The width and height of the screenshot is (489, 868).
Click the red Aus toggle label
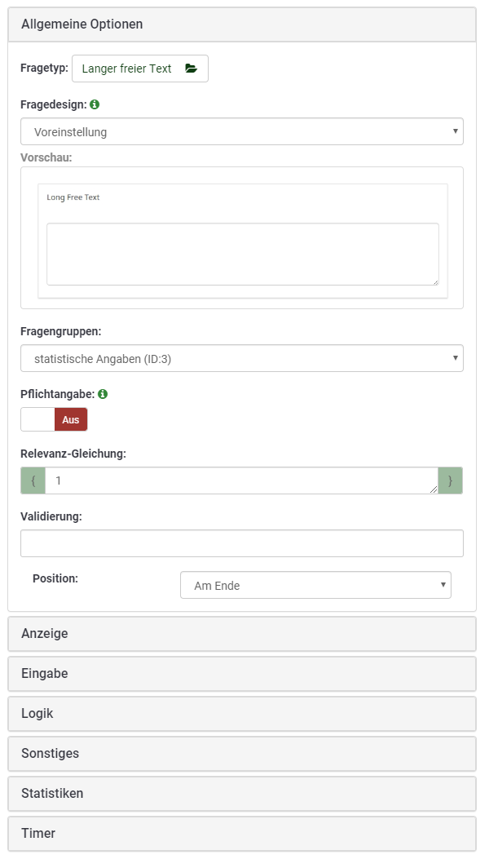click(x=71, y=419)
